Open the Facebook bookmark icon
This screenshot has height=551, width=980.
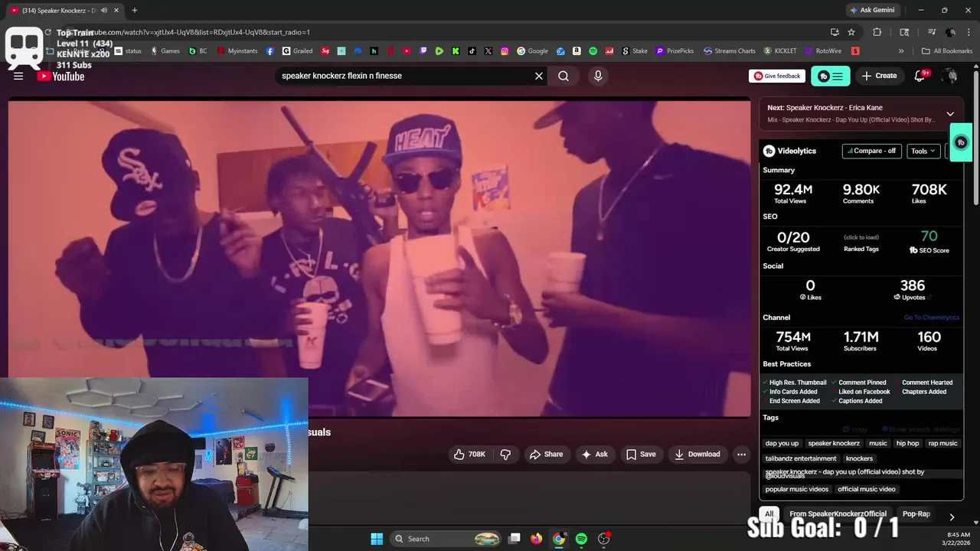tap(270, 51)
